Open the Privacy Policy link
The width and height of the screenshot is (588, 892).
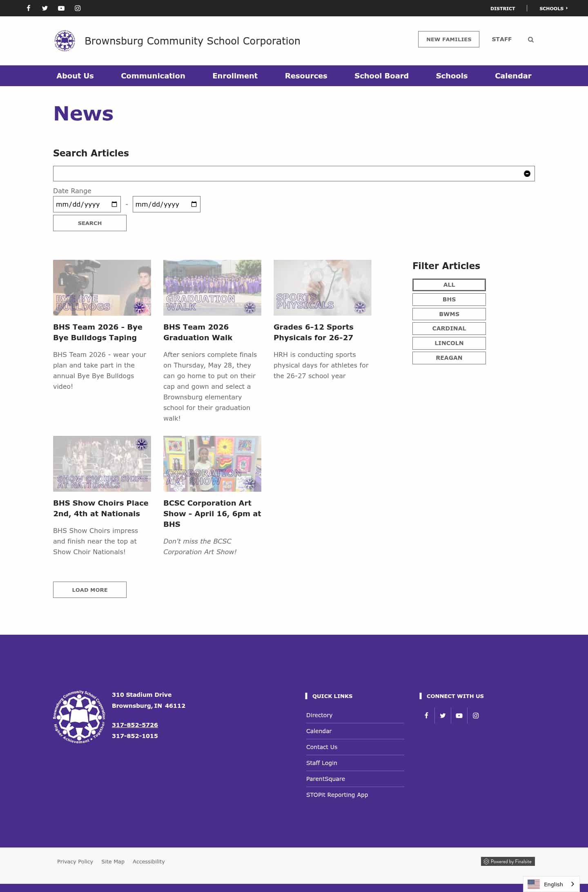point(75,861)
